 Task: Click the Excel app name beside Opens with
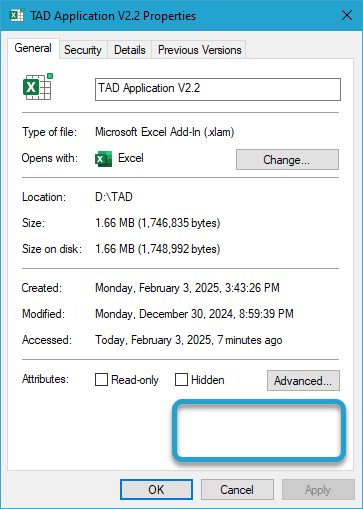coord(131,158)
